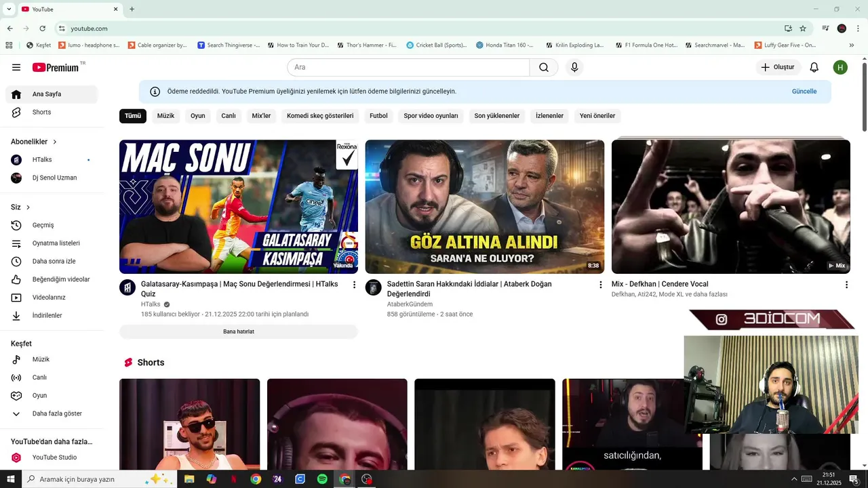Select the Son yüklenenler chip
This screenshot has height=488, width=868.
[497, 116]
